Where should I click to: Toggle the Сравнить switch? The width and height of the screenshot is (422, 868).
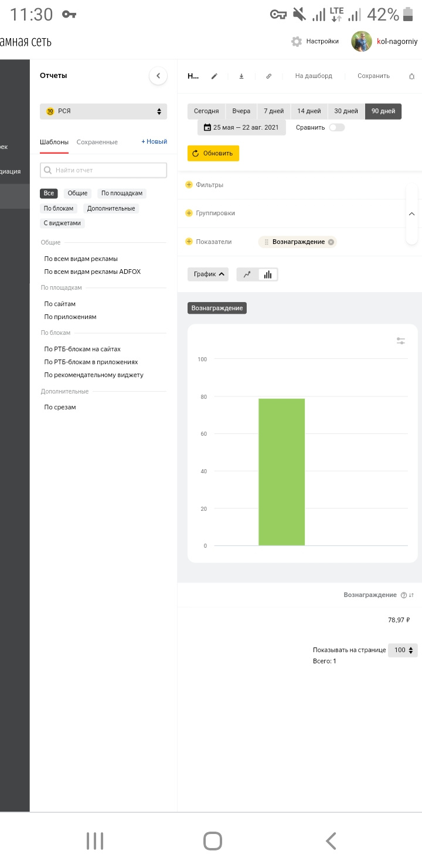336,127
